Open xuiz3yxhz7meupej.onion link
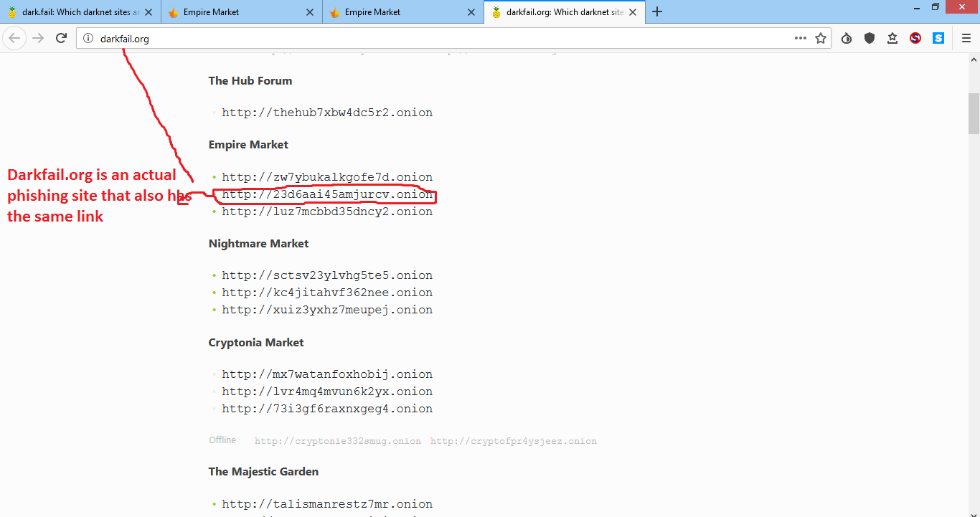This screenshot has width=980, height=517. [x=327, y=310]
